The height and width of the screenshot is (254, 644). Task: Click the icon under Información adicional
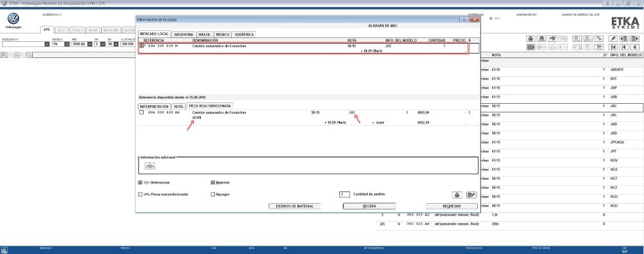point(150,166)
